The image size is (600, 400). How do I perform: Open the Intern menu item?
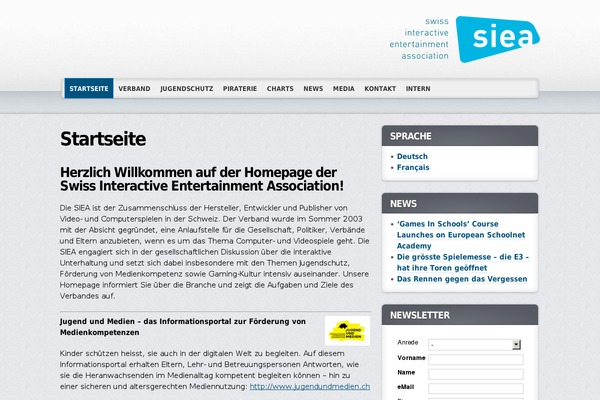[x=418, y=88]
